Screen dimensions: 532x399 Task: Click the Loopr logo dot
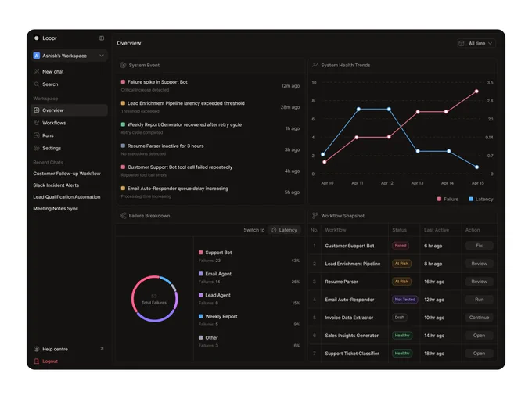click(37, 38)
